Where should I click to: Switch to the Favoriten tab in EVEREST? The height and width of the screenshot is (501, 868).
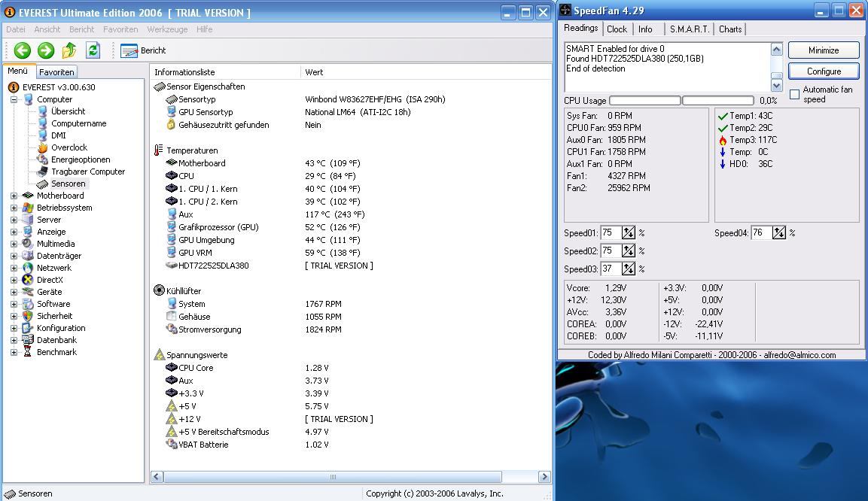[x=56, y=72]
